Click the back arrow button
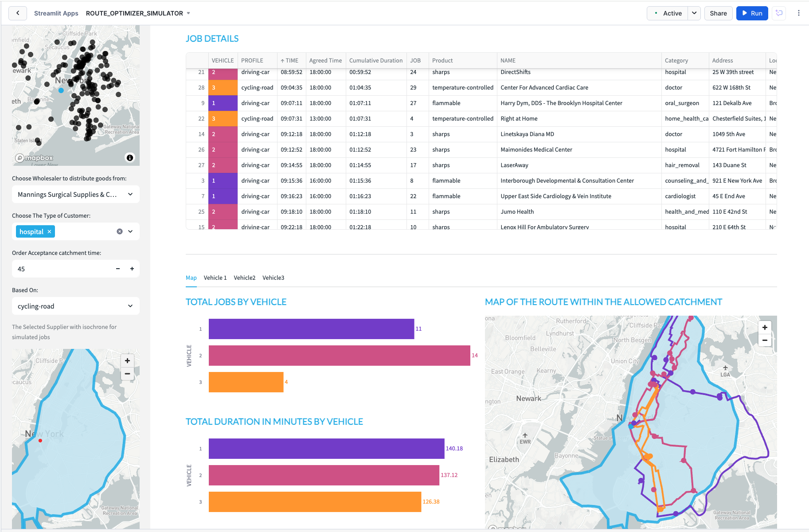The height and width of the screenshot is (532, 809). [x=18, y=13]
